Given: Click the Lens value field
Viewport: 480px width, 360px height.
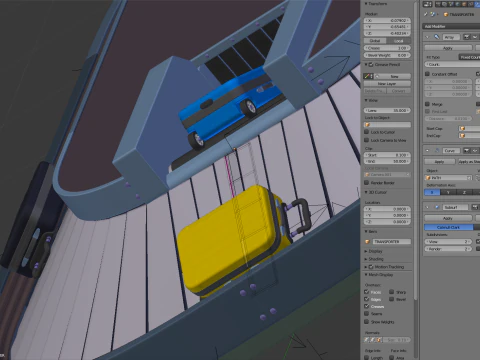Looking at the screenshot, I should [387, 110].
